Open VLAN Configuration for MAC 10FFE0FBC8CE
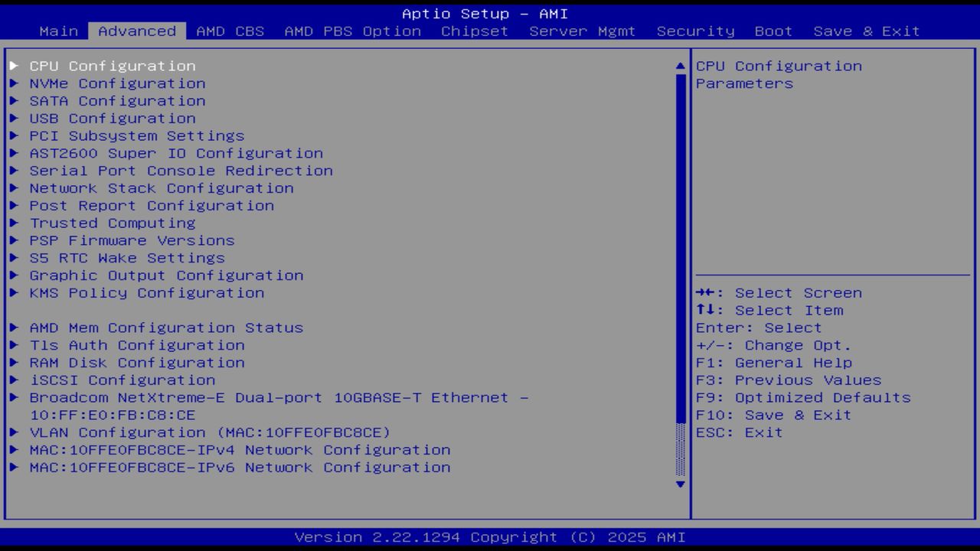The width and height of the screenshot is (980, 551). [209, 432]
